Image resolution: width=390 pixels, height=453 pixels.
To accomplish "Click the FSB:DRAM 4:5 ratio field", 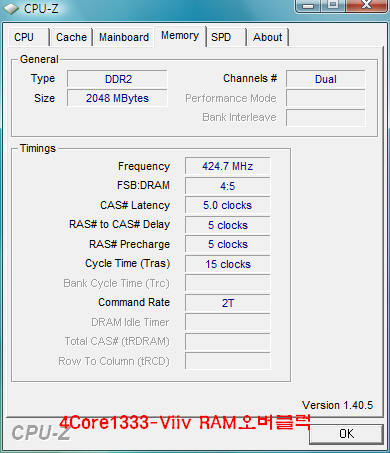I will 228,186.
